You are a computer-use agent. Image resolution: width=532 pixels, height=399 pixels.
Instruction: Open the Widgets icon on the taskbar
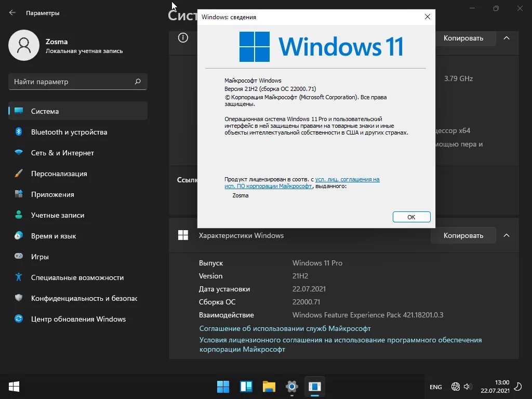[x=246, y=387]
